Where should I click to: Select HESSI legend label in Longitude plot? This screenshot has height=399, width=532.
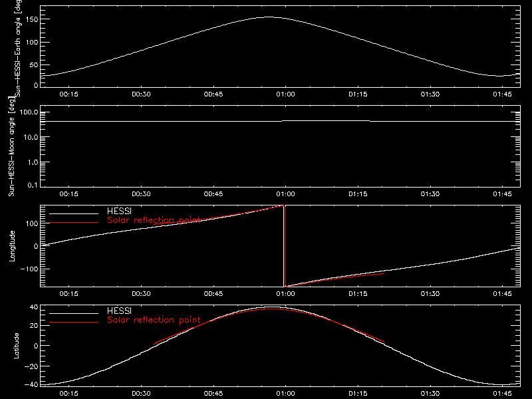[119, 211]
